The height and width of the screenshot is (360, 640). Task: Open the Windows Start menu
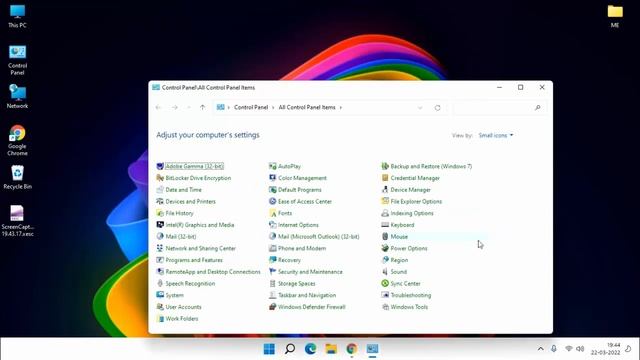[269, 349]
